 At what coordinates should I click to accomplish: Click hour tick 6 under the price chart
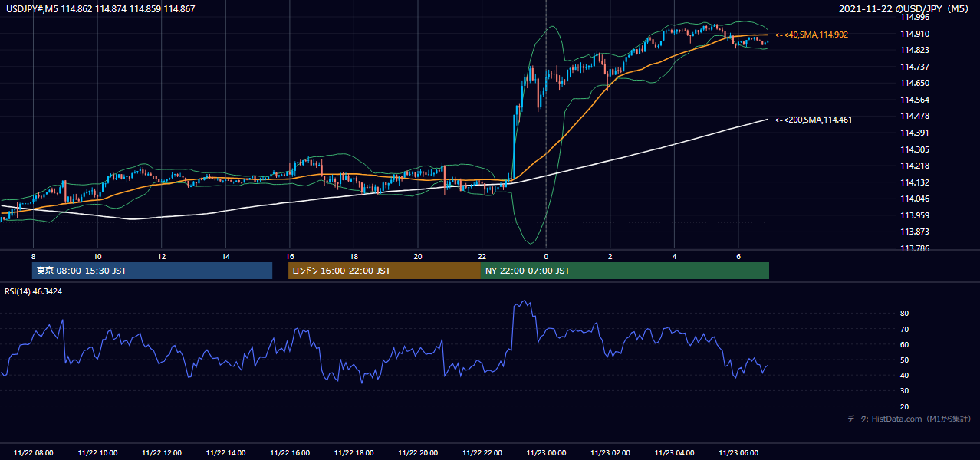[x=738, y=256]
